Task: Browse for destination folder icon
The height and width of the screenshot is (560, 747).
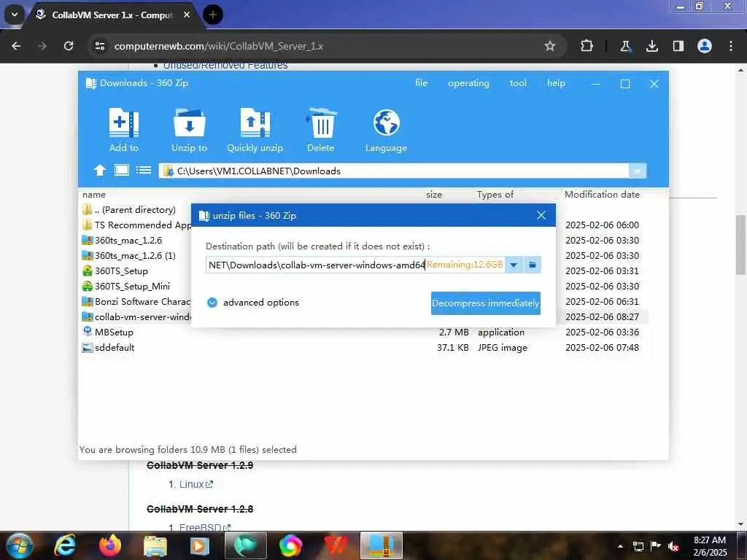Action: (532, 265)
